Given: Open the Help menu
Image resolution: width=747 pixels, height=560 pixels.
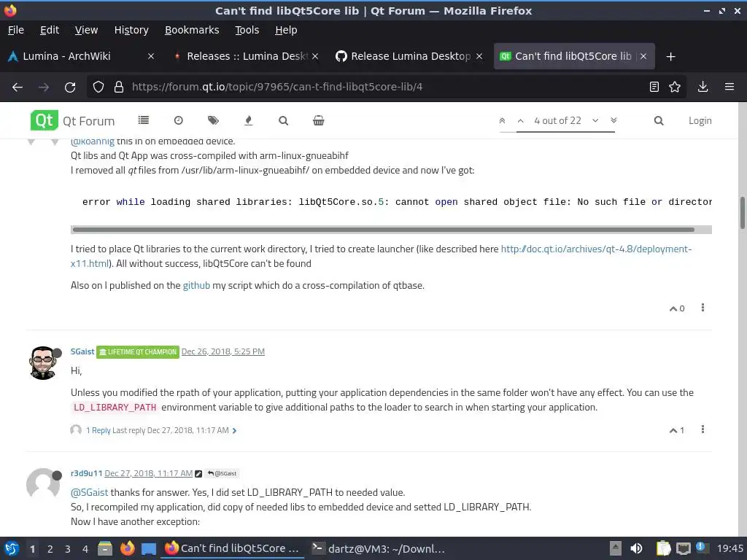Looking at the screenshot, I should (286, 30).
